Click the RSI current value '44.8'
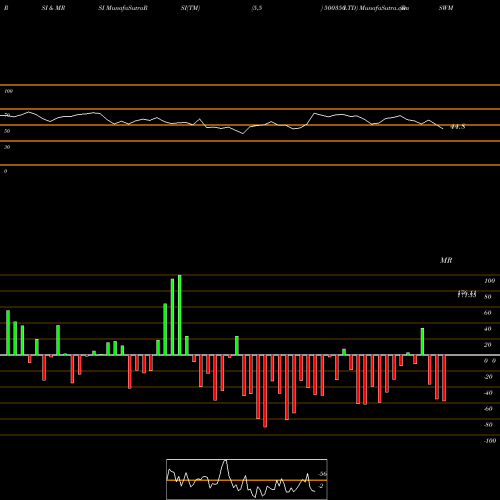The height and width of the screenshot is (500, 500). [x=457, y=127]
